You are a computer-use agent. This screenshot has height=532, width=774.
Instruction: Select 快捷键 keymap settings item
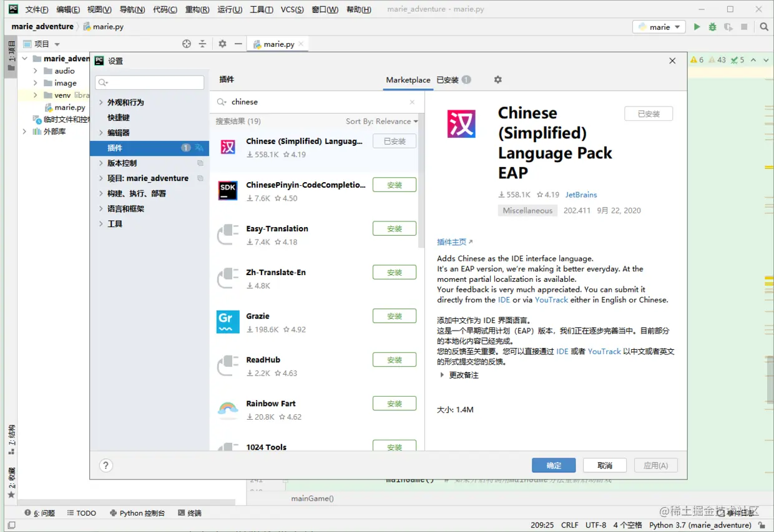pos(119,117)
